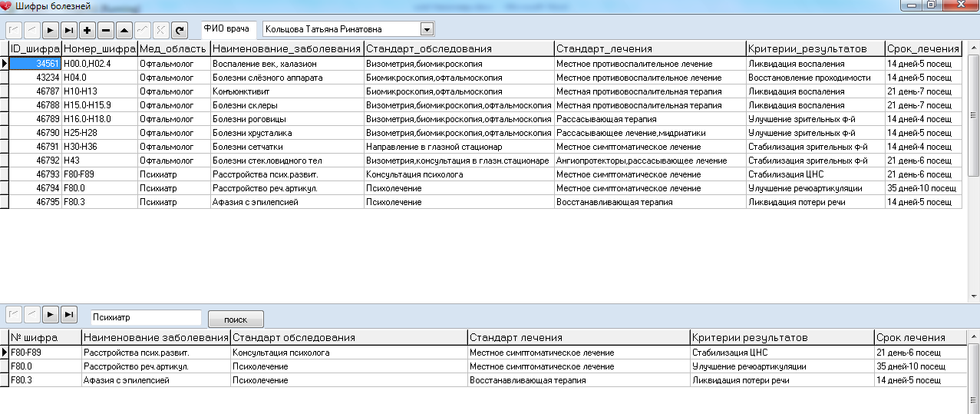Select the Болезни хрусталика cell
The image size is (980, 414).
tap(287, 133)
